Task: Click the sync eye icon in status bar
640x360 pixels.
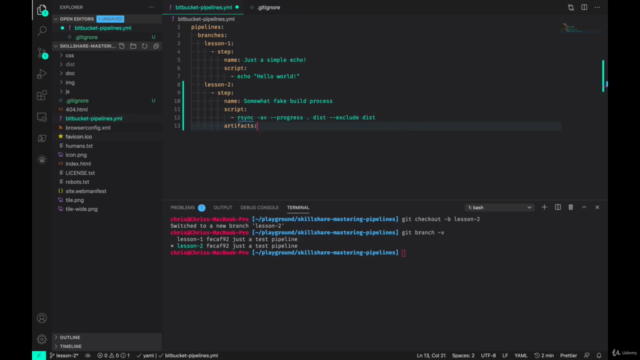Action: pyautogui.click(x=88, y=356)
